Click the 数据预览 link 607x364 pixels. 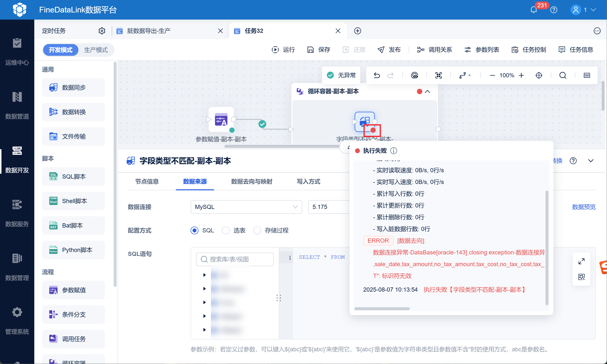(583, 207)
